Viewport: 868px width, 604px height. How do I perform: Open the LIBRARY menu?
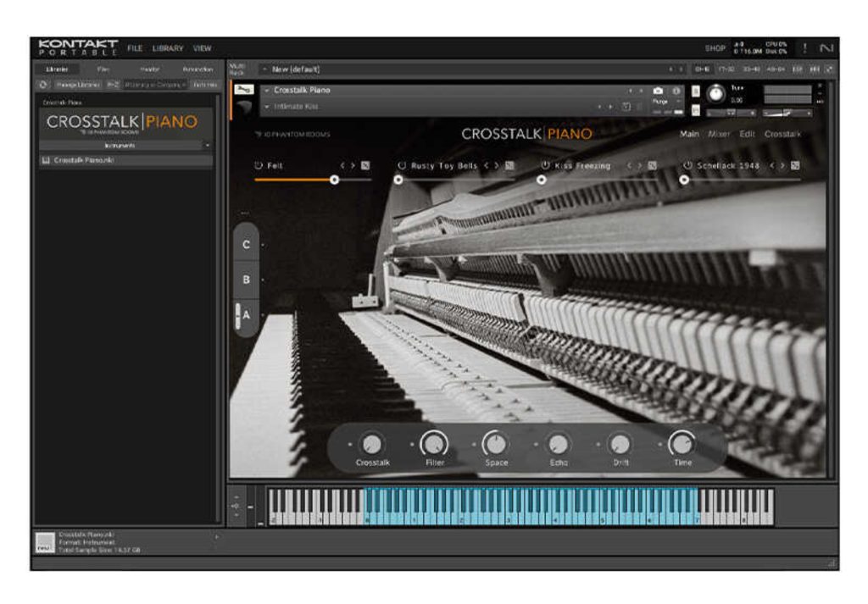click(168, 48)
